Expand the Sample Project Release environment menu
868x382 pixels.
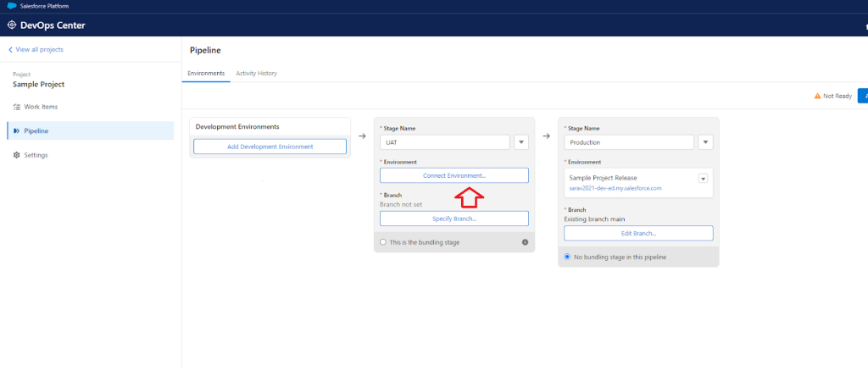pyautogui.click(x=703, y=179)
